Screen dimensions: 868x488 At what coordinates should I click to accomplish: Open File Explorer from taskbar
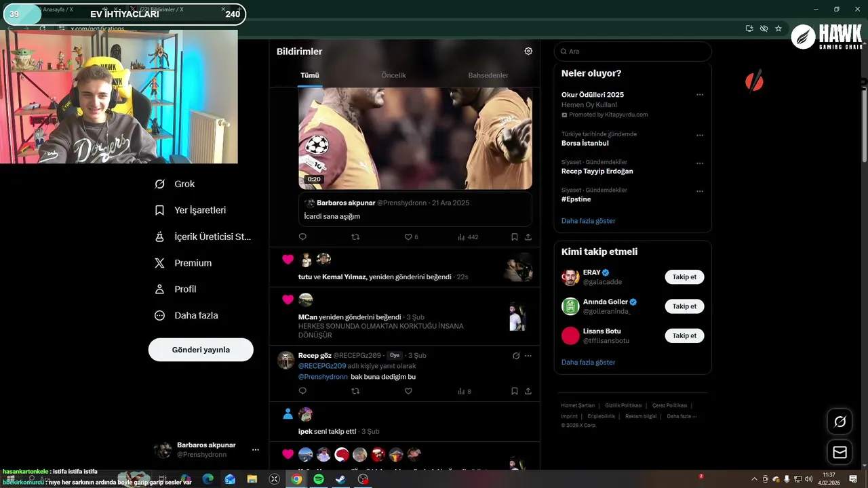pos(252,479)
